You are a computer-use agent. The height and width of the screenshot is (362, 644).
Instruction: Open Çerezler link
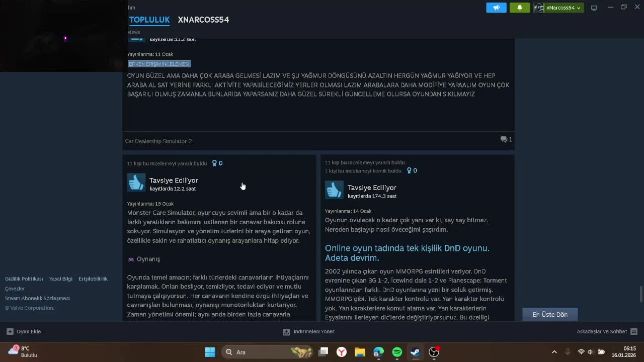pos(15,289)
